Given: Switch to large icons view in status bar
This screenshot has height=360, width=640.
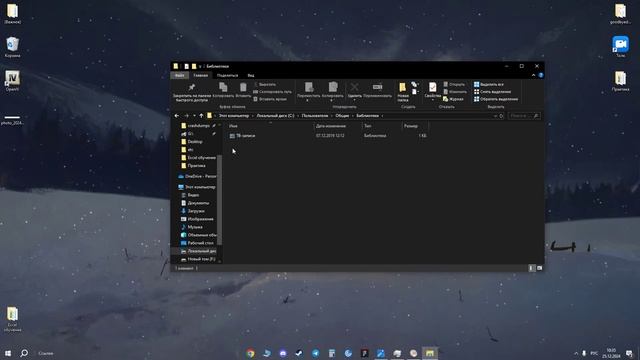Looking at the screenshot, I should pos(539,268).
